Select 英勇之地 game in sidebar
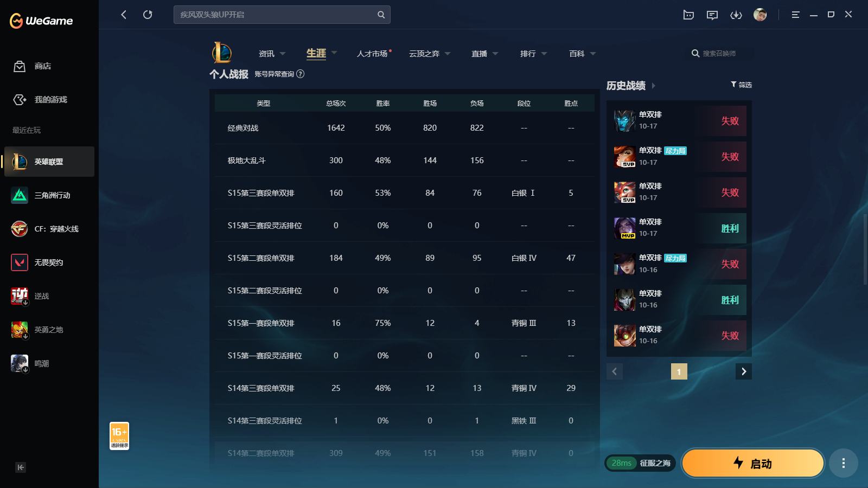 (49, 330)
